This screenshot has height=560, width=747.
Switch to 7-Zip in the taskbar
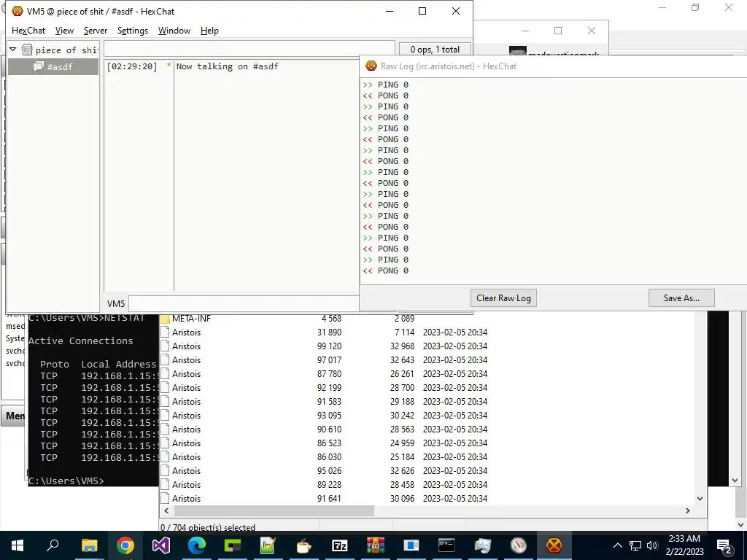[339, 545]
